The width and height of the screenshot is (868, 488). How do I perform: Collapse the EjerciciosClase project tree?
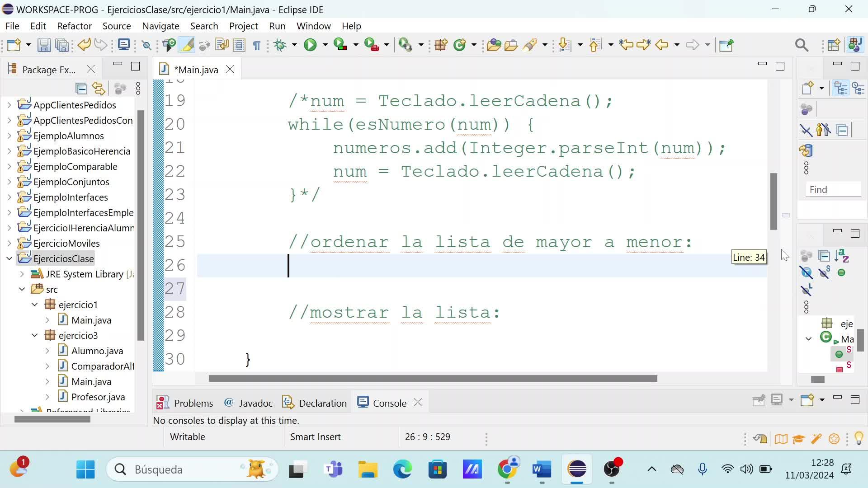9,258
